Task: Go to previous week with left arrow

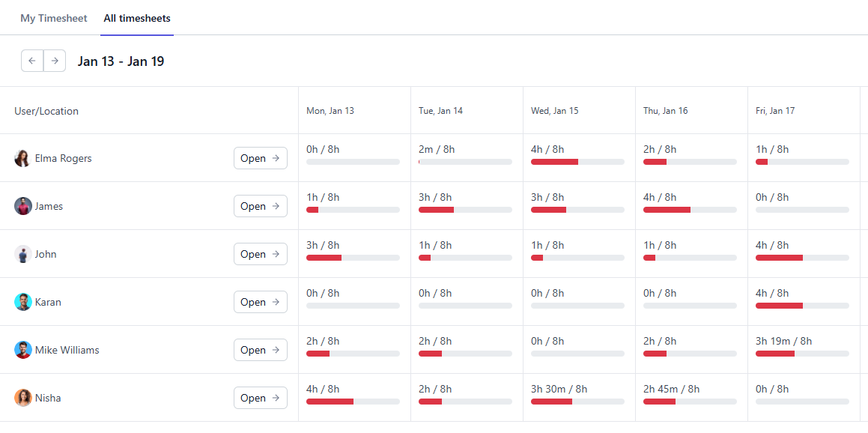Action: coord(32,61)
